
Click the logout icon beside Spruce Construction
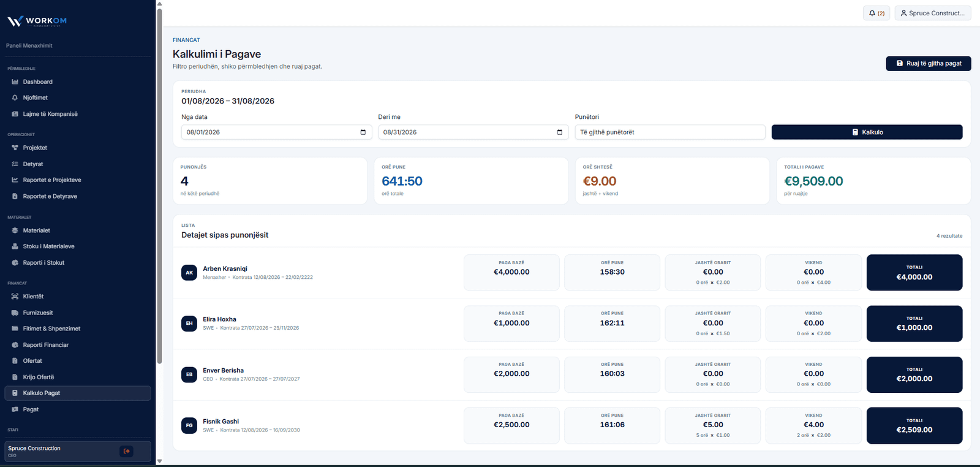click(x=127, y=451)
